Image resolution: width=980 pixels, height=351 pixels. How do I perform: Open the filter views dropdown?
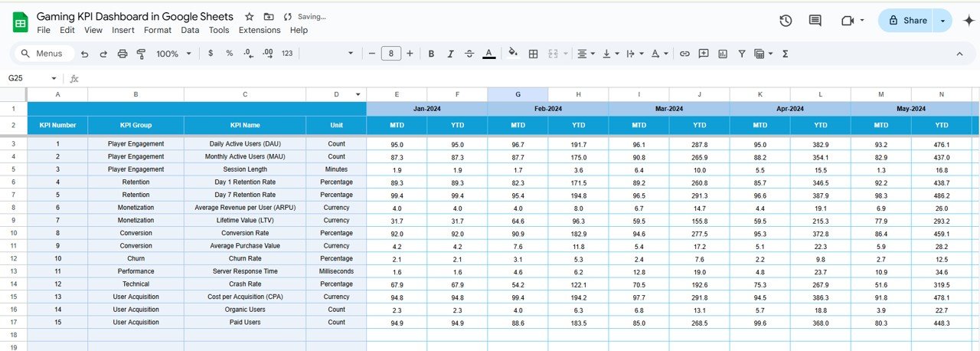(x=763, y=54)
